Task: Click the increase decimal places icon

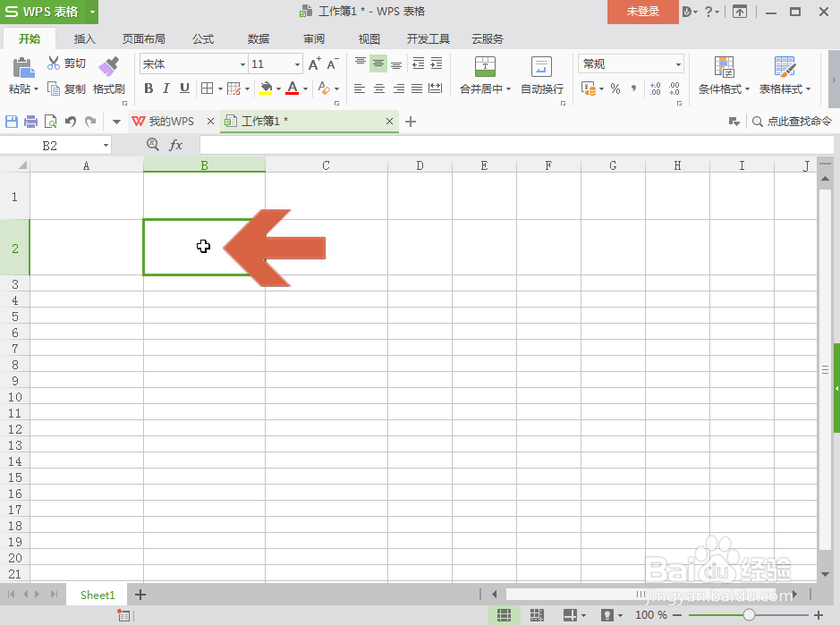Action: (655, 89)
